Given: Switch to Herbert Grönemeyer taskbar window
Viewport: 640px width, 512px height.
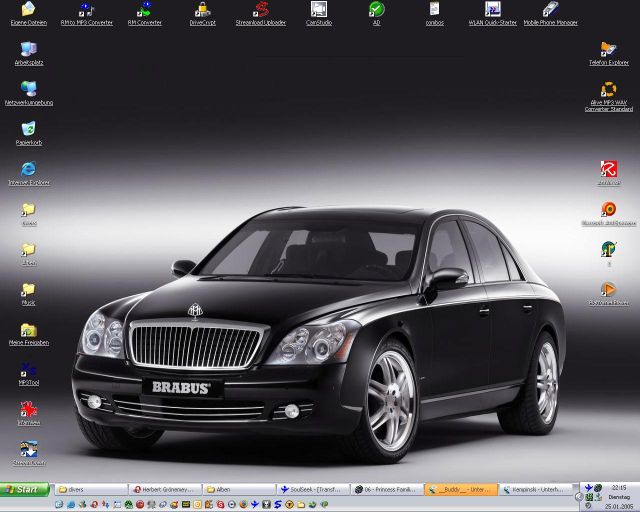Looking at the screenshot, I should [x=164, y=489].
